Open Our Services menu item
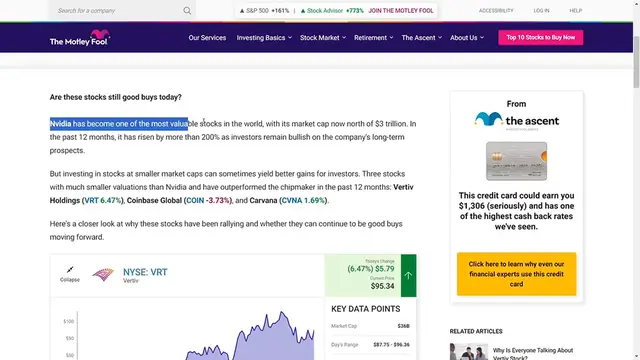This screenshot has height=360, width=640. pyautogui.click(x=207, y=38)
